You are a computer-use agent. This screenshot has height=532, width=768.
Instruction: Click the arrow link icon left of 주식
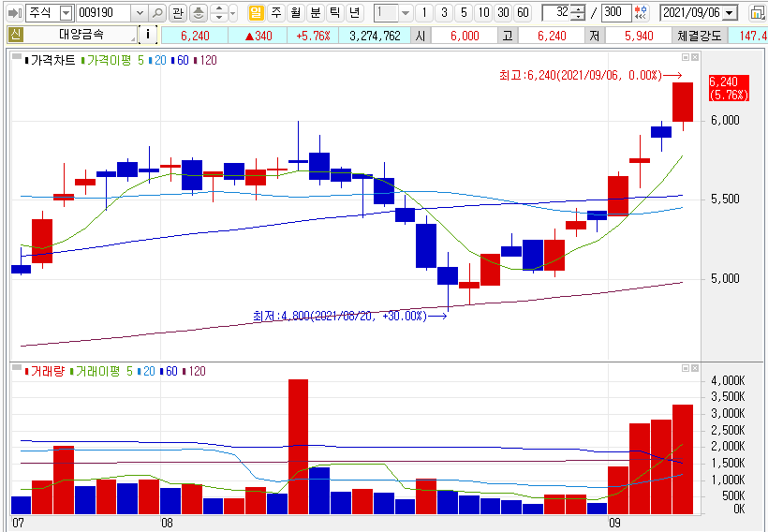15,13
